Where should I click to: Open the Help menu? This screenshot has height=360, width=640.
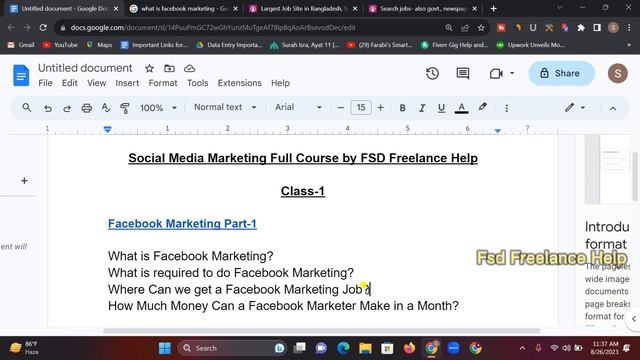(x=280, y=83)
